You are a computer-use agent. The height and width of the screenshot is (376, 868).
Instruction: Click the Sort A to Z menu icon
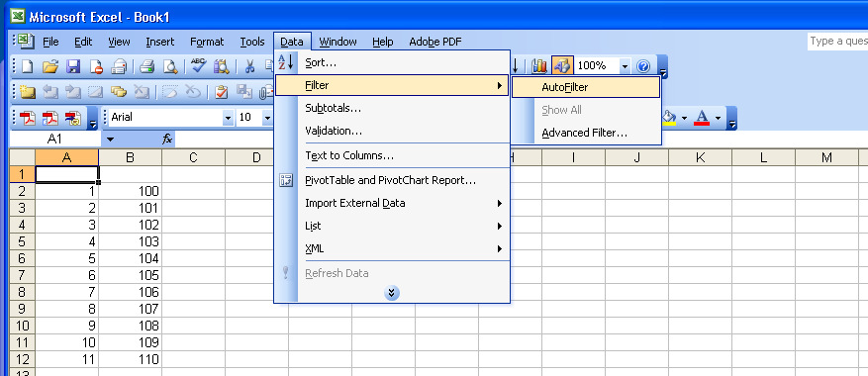point(286,62)
